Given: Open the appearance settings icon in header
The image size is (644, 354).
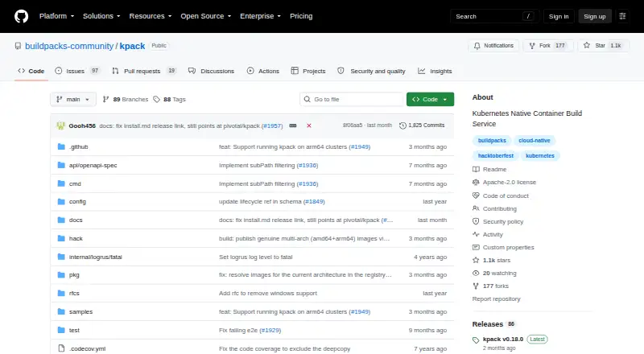Looking at the screenshot, I should coord(622,16).
